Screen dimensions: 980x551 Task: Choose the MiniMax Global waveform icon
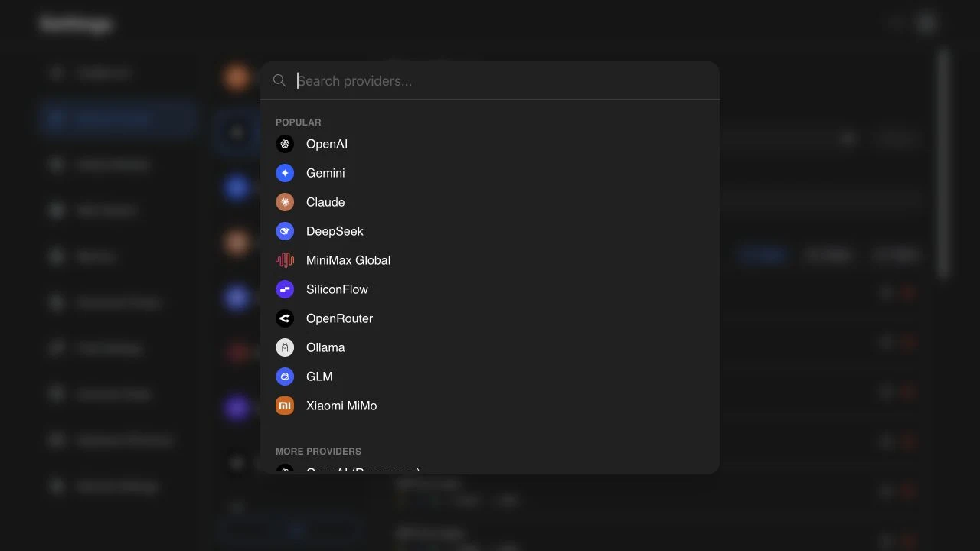click(x=285, y=260)
